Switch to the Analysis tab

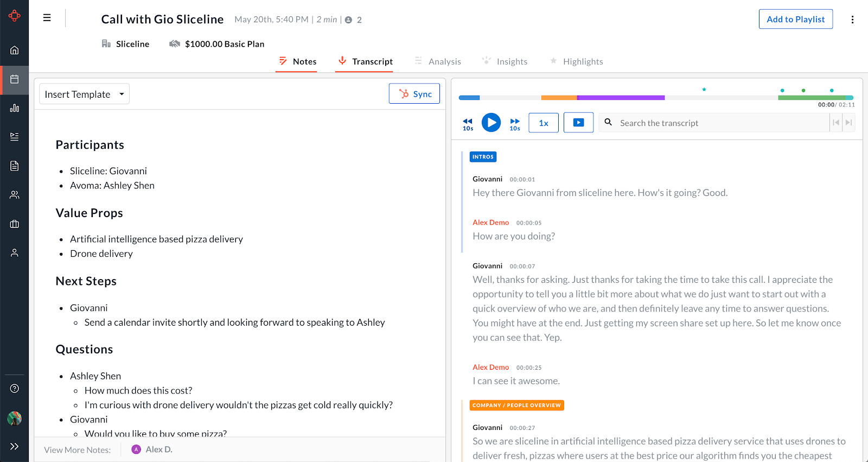tap(438, 61)
